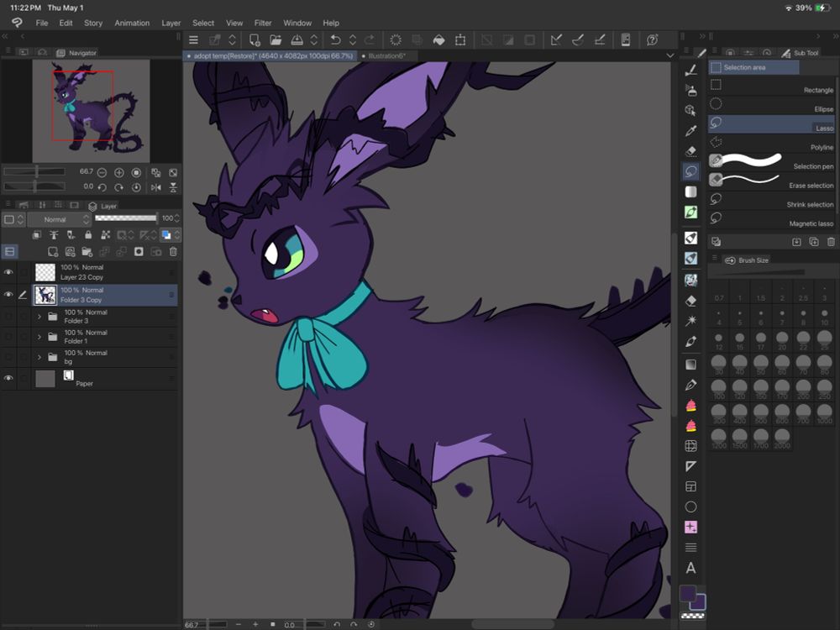840x630 pixels.
Task: Open the help question-mark icon
Action: [x=652, y=40]
